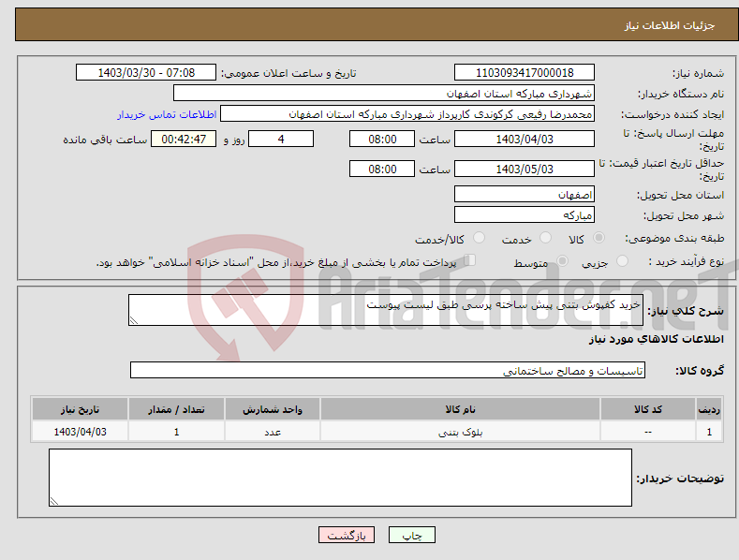Image resolution: width=739 pixels, height=560 pixels.
Task: Open اطلاعات تماس خریدار link
Action: 167,114
